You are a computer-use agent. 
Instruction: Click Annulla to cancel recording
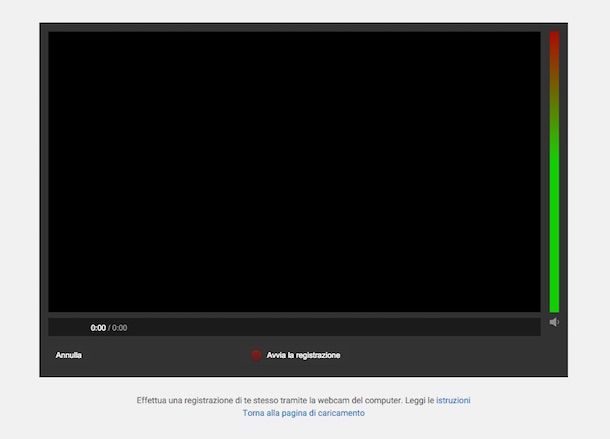point(68,355)
